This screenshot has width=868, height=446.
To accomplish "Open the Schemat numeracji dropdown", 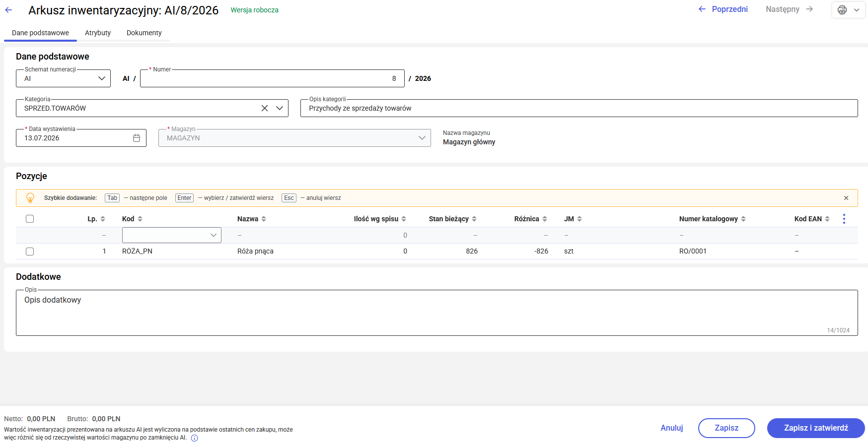I will (102, 78).
